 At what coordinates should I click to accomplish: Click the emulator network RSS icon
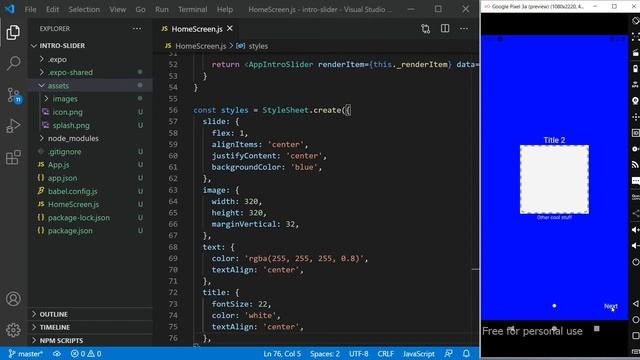(x=635, y=164)
